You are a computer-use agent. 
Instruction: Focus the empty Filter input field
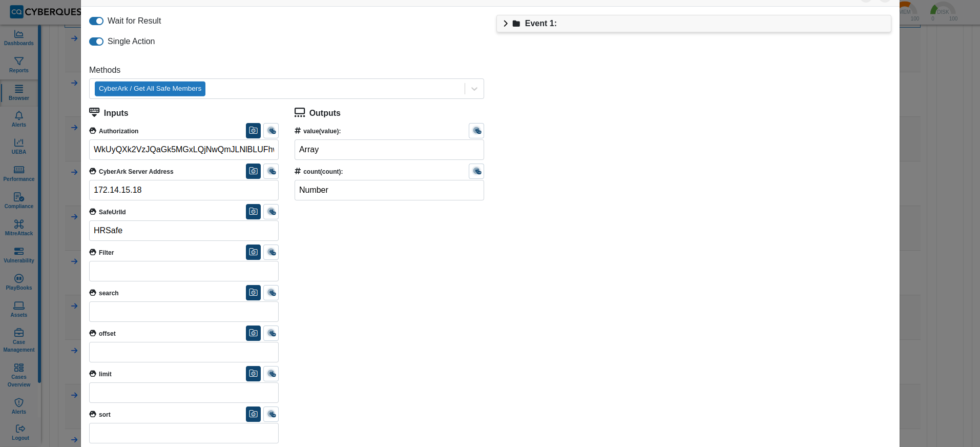click(184, 271)
